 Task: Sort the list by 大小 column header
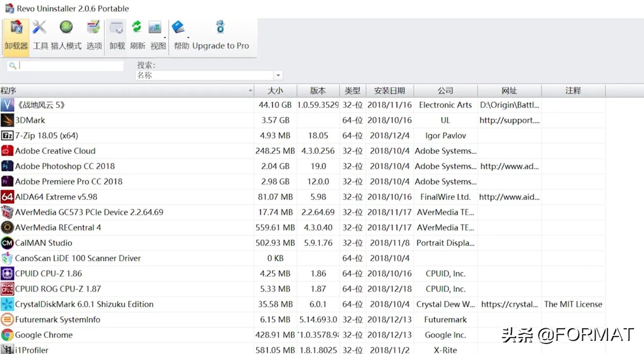click(x=275, y=91)
